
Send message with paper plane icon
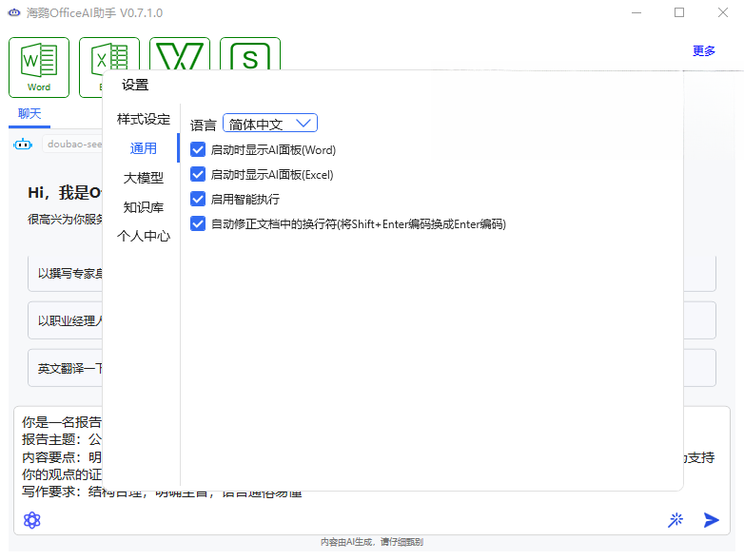click(712, 520)
